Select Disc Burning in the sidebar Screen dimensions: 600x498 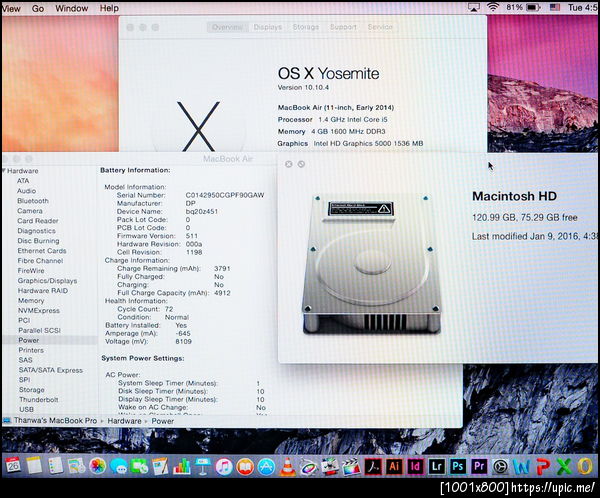[x=38, y=241]
